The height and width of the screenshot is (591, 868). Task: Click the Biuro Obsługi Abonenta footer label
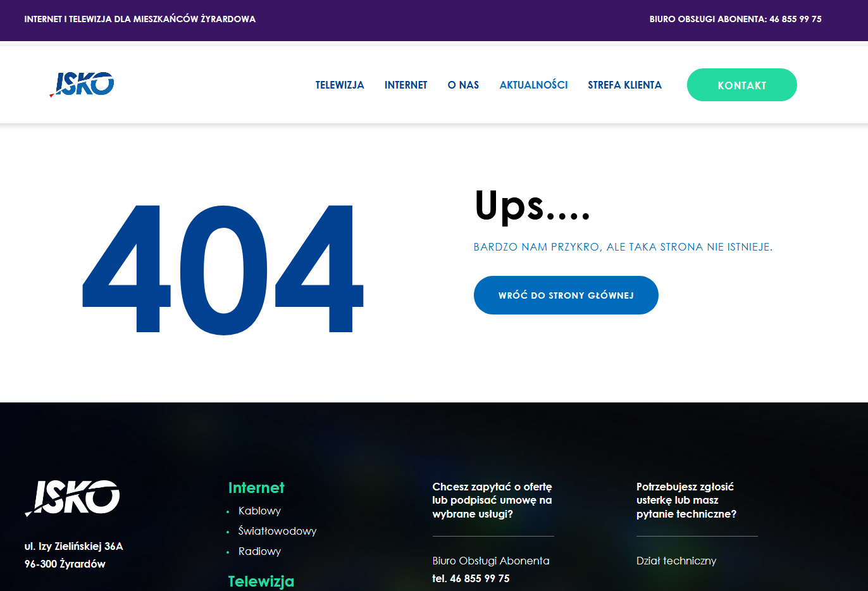491,561
